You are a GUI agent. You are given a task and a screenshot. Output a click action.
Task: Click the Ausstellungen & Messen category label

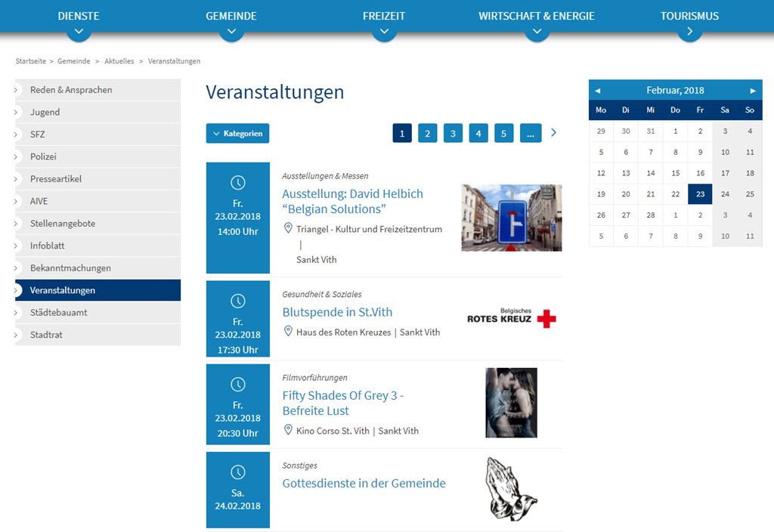coord(325,176)
